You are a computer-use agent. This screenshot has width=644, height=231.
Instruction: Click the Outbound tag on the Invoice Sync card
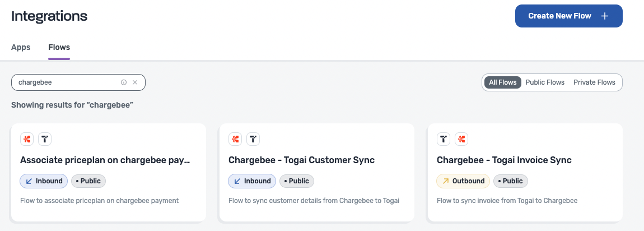tap(463, 181)
